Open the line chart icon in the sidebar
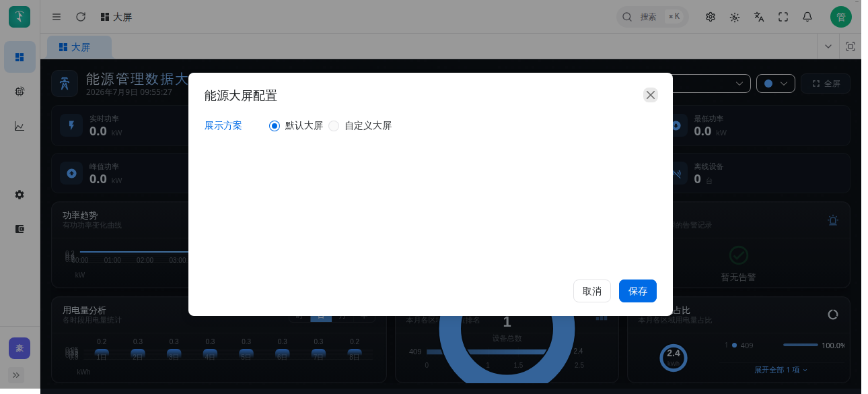Image resolution: width=868 pixels, height=394 pixels. [x=20, y=126]
